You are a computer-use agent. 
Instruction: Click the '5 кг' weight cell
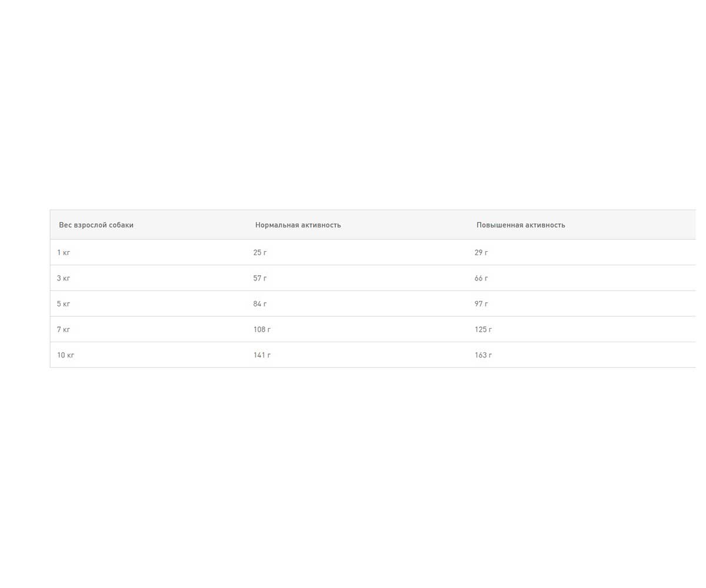pos(64,304)
